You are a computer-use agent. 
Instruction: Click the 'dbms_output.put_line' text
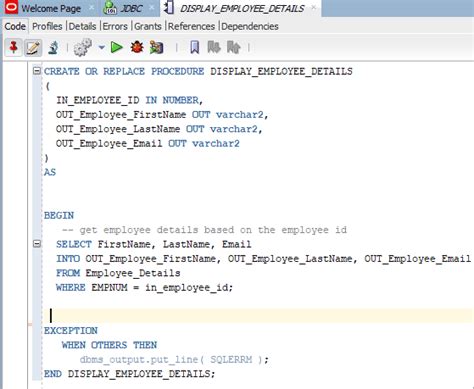pyautogui.click(x=139, y=360)
